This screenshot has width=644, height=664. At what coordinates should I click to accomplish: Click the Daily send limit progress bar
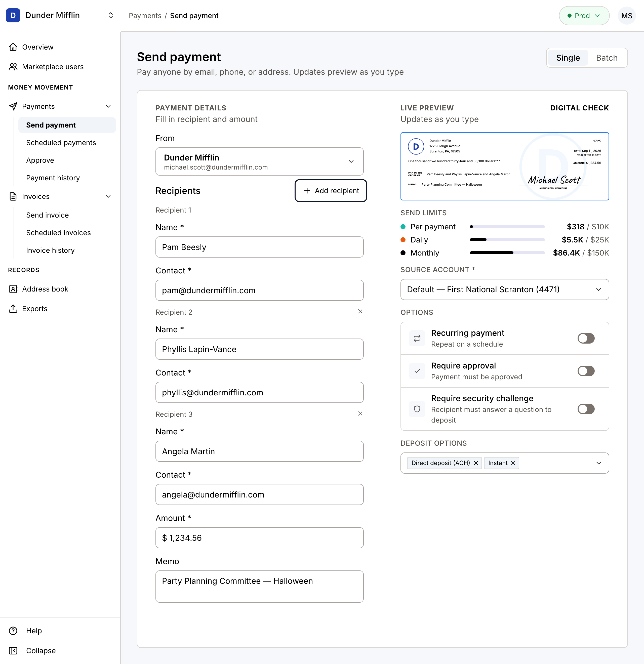[x=507, y=240]
